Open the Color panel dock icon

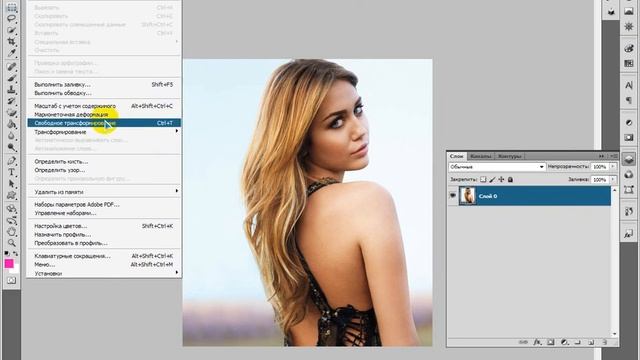[629, 48]
